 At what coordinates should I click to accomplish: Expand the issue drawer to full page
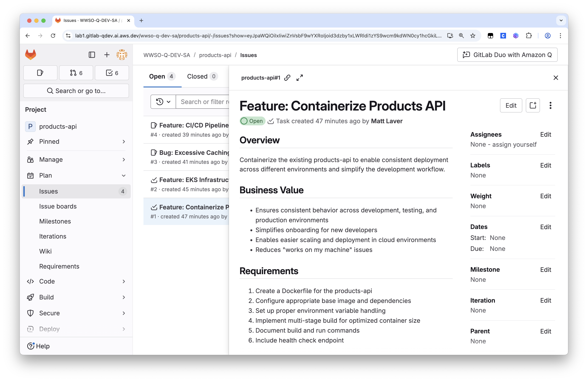[x=299, y=78]
